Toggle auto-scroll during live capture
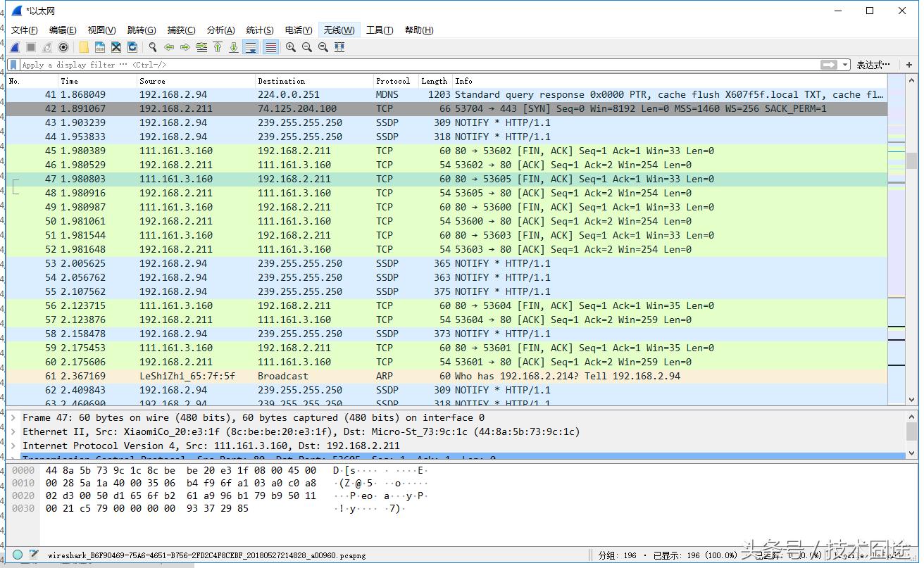The width and height of the screenshot is (924, 568). pyautogui.click(x=250, y=47)
